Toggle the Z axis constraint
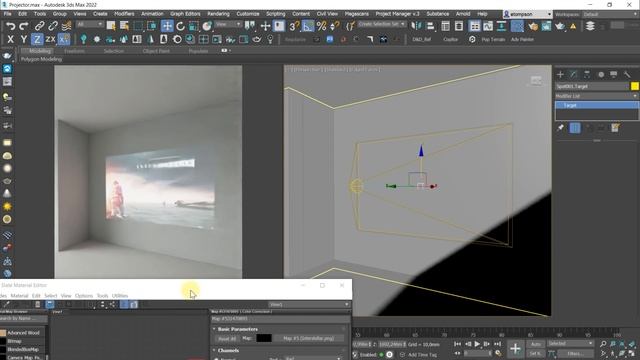Image resolution: width=640 pixels, height=360 pixels. coord(37,40)
